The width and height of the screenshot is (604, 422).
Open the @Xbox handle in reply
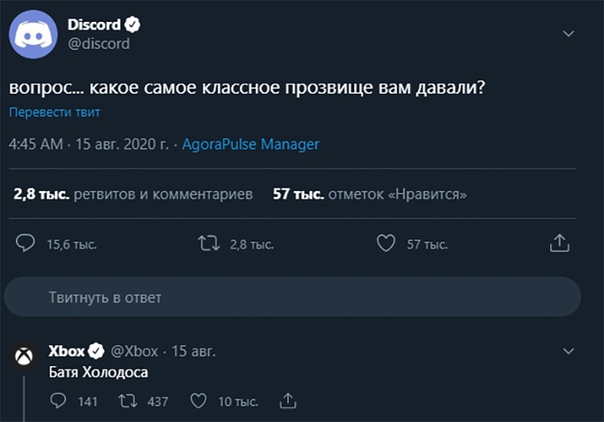pos(135,351)
